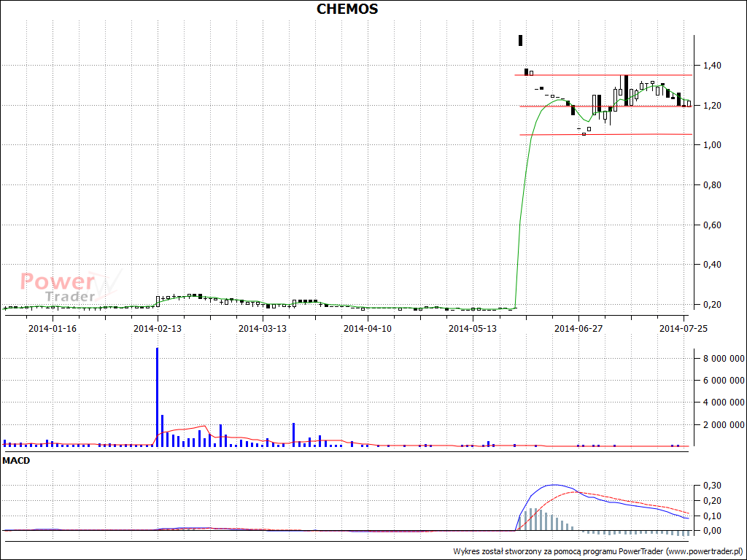Click the PowerTrader credit text at bottom

tap(598, 551)
